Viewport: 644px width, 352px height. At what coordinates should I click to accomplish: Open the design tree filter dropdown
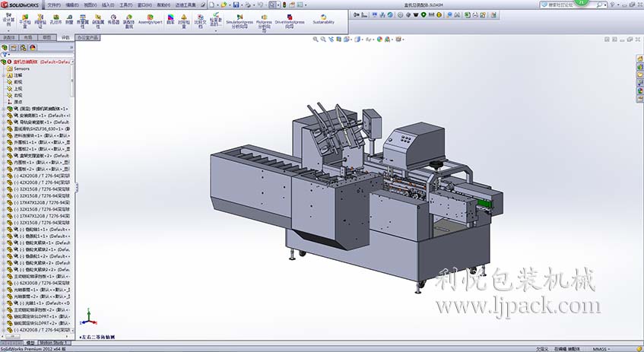point(5,55)
